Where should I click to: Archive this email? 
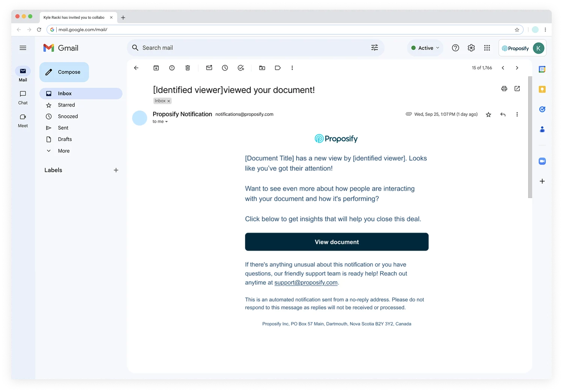(x=156, y=68)
